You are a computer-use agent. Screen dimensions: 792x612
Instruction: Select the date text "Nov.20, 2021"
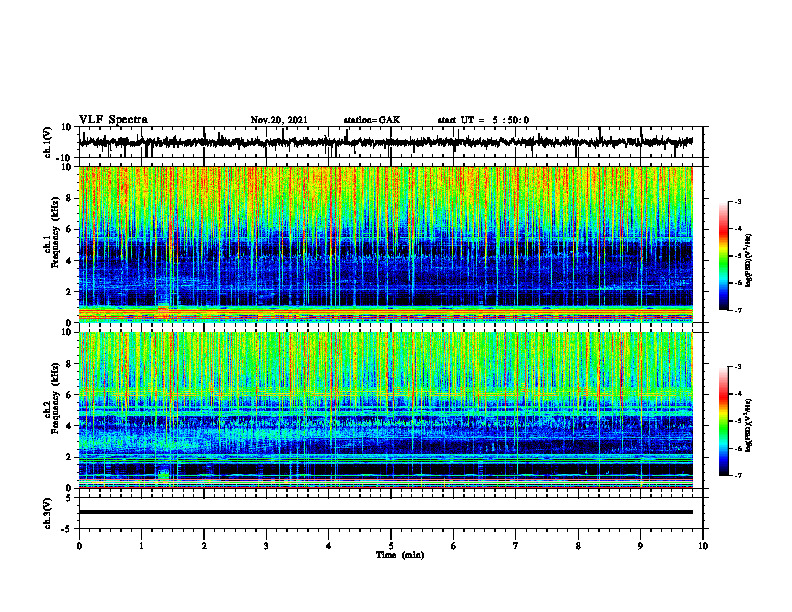[279, 120]
